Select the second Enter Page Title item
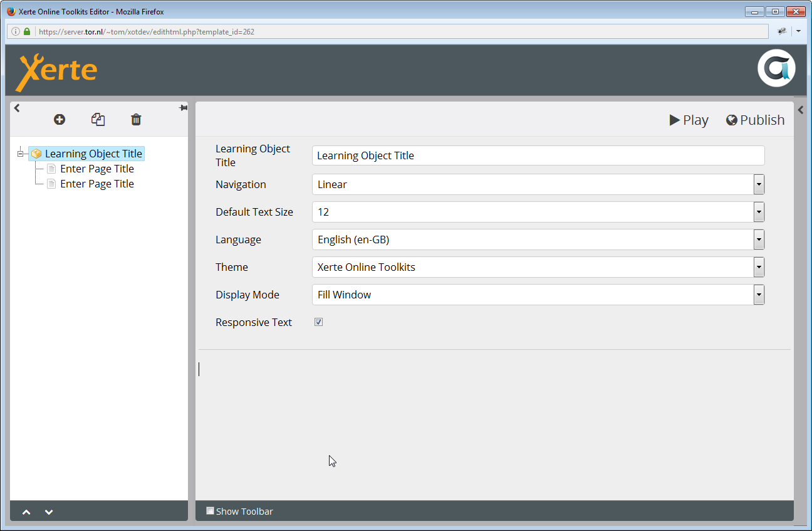812x531 pixels. click(x=97, y=184)
